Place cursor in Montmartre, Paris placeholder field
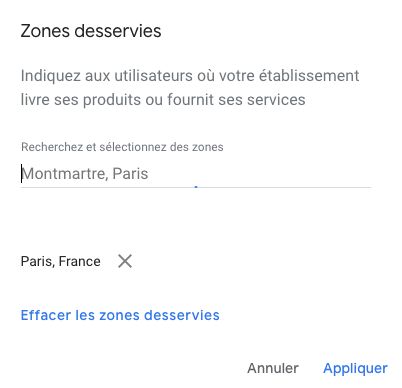Viewport: 402px width, 388px height. [x=196, y=174]
